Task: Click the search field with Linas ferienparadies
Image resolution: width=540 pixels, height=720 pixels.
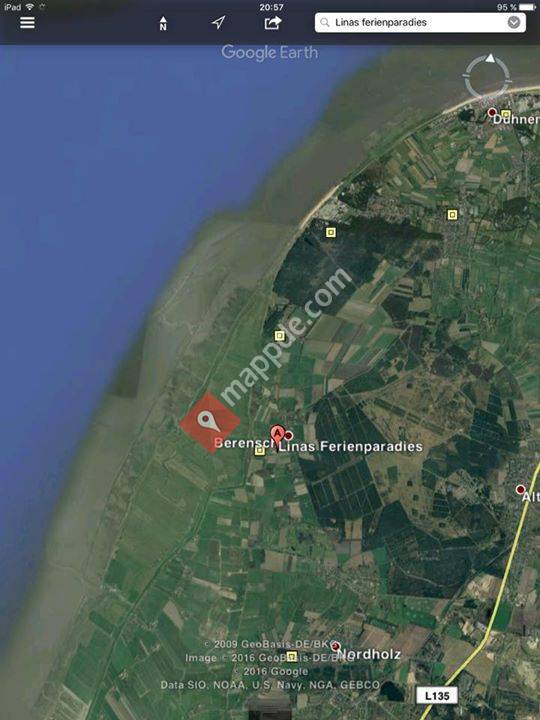Action: click(420, 22)
